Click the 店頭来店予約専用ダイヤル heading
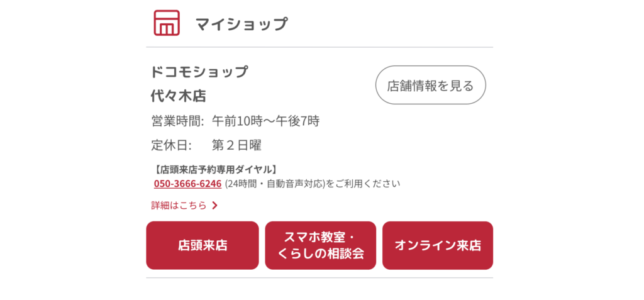644x300 pixels. tap(215, 169)
